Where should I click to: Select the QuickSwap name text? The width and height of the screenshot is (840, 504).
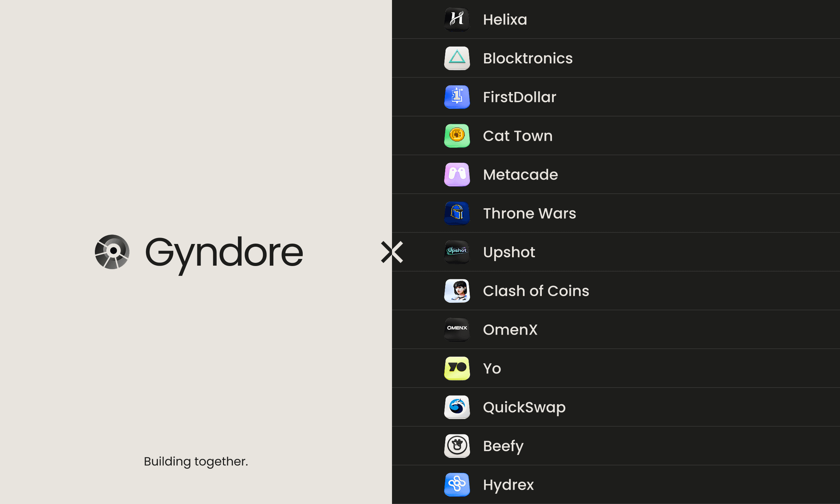524,408
